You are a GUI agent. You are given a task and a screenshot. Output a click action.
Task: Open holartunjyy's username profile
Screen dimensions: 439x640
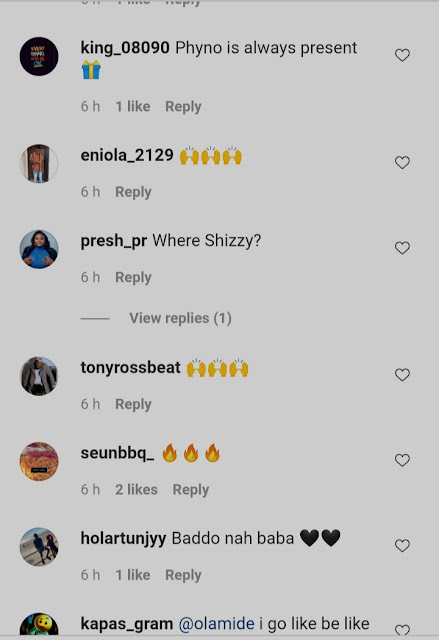pos(123,539)
